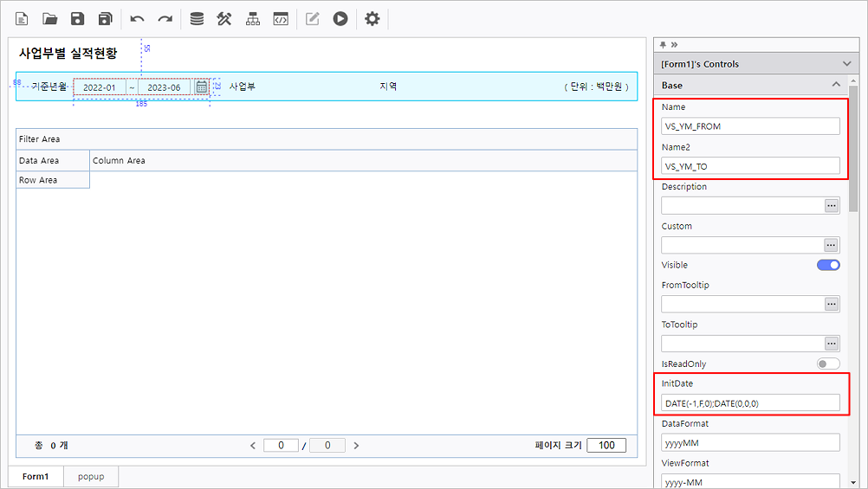The image size is (868, 489).
Task: Click the save all icon
Action: tap(106, 18)
